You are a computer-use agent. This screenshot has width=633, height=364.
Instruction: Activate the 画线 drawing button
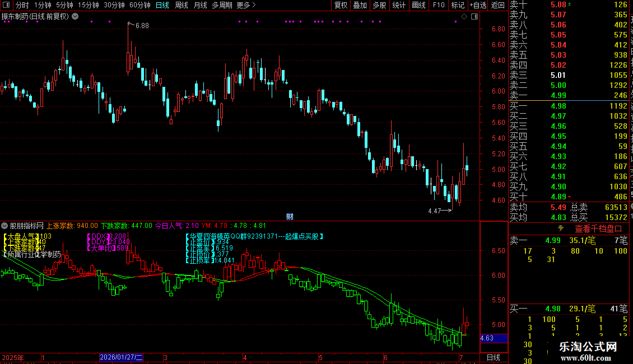tap(418, 5)
